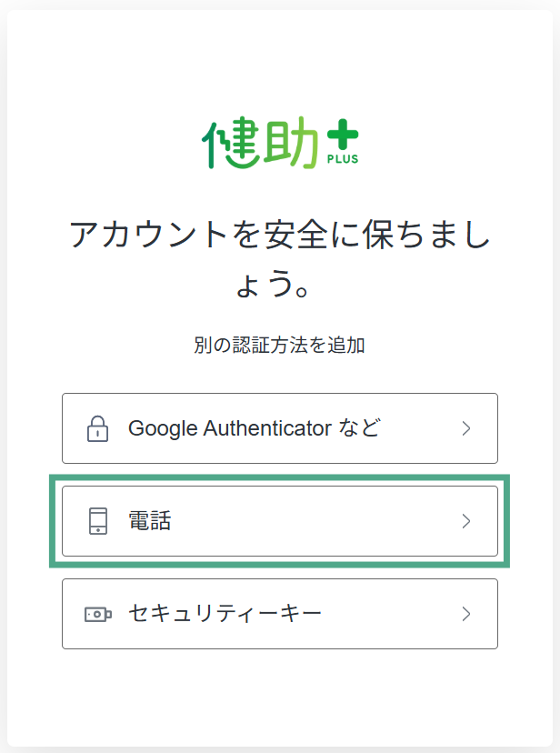This screenshot has width=560, height=753.
Task: Click the アカウントを安全に保ちまし heading line
Action: (x=280, y=236)
